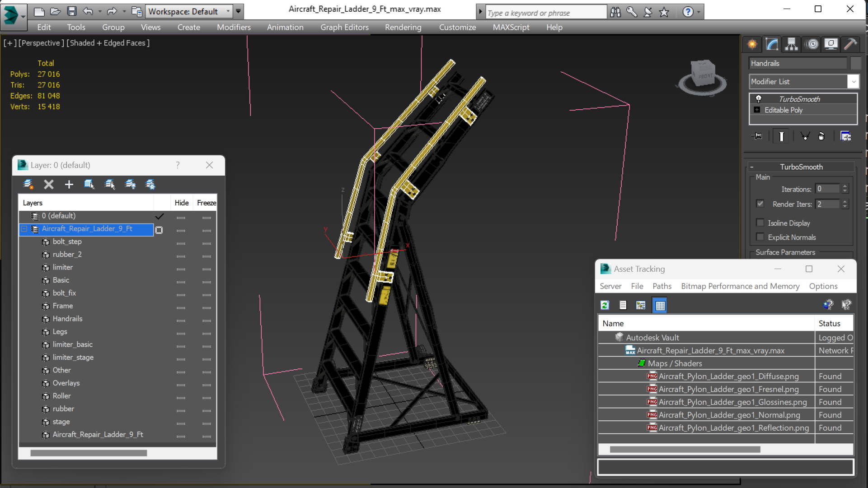Open the Hierarchy command panel tab
The height and width of the screenshot is (488, 868).
791,44
